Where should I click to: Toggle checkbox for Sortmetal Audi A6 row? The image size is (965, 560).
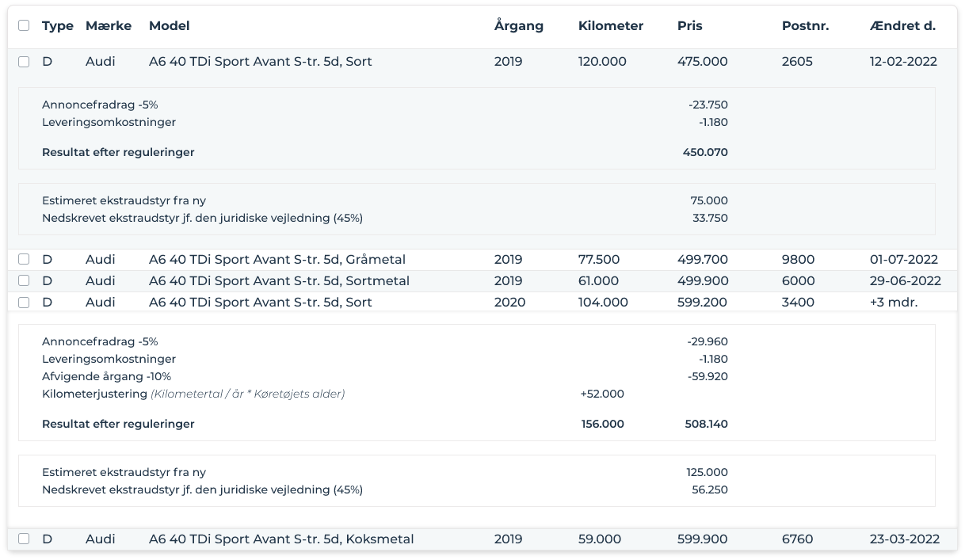pyautogui.click(x=24, y=280)
